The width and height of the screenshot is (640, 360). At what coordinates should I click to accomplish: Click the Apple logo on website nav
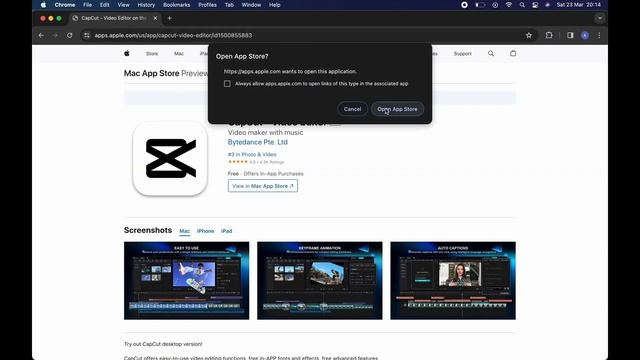[x=127, y=53]
